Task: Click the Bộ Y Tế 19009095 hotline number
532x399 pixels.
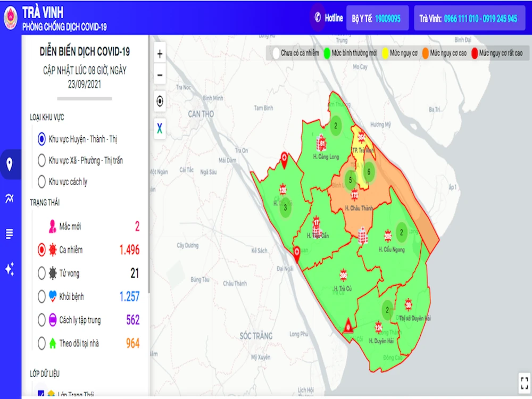Action: coord(377,19)
